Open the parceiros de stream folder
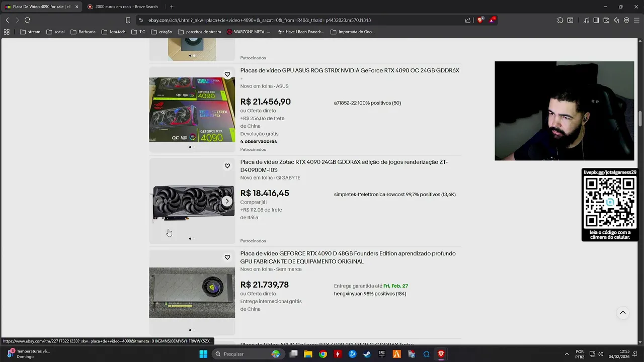Screen dimensions: 644x362 (199, 32)
